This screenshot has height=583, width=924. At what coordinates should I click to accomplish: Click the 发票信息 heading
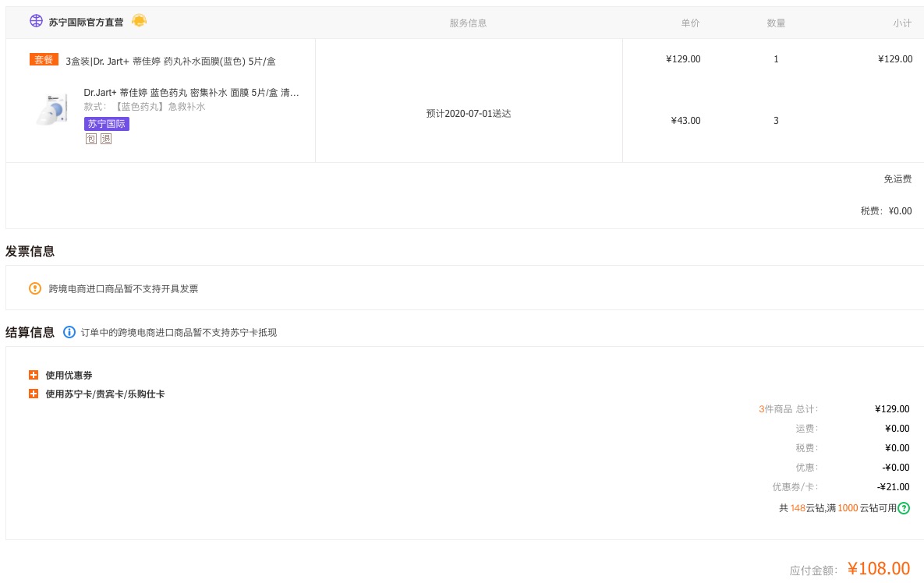pos(30,252)
